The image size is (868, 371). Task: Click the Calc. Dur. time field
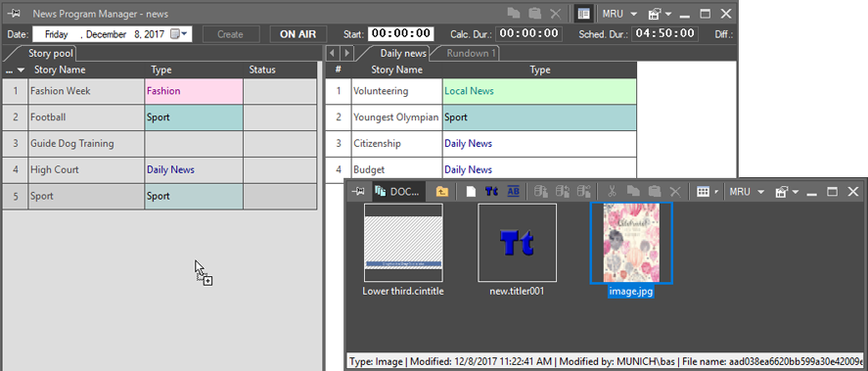[x=528, y=34]
